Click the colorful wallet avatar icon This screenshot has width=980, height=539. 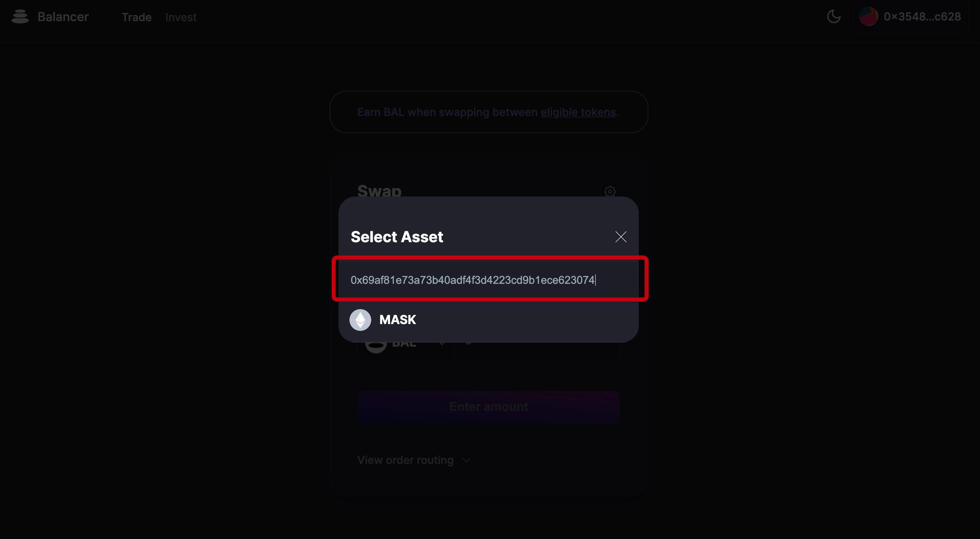pos(868,17)
